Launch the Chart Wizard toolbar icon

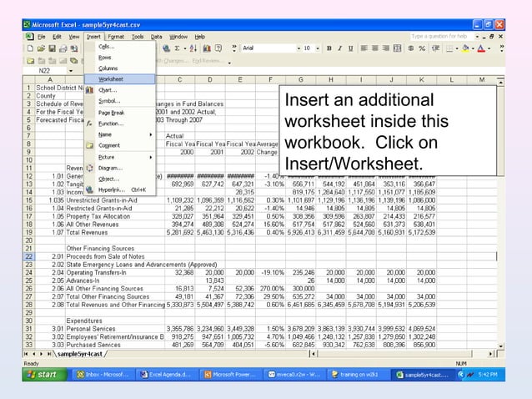tap(207, 48)
